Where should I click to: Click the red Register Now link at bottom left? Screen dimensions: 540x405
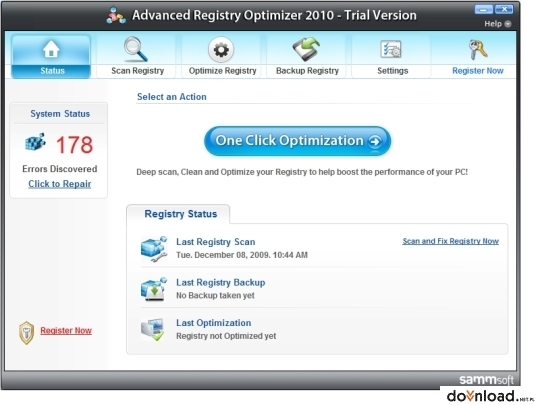click(66, 331)
